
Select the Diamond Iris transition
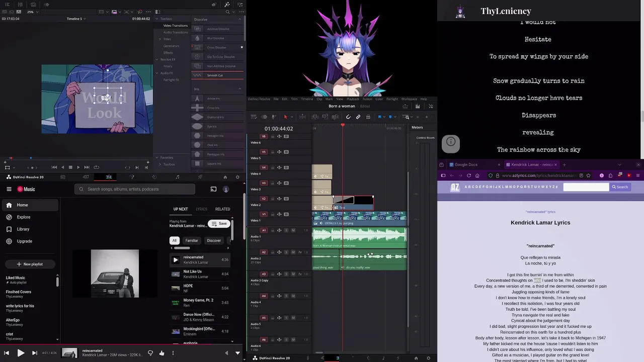pyautogui.click(x=216, y=117)
